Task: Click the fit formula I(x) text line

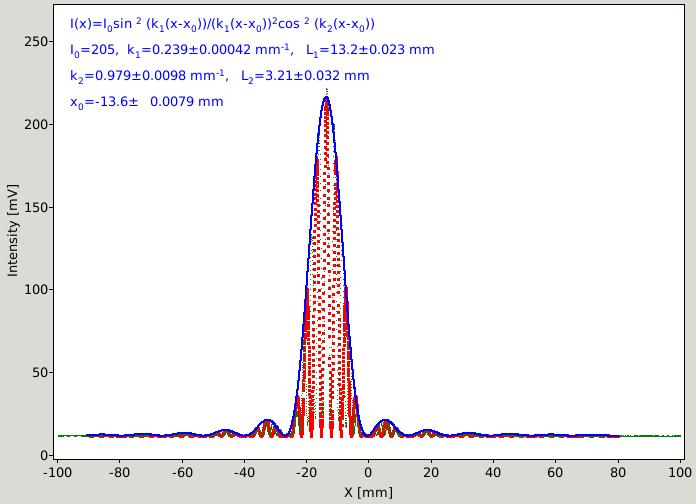Action: (x=222, y=24)
